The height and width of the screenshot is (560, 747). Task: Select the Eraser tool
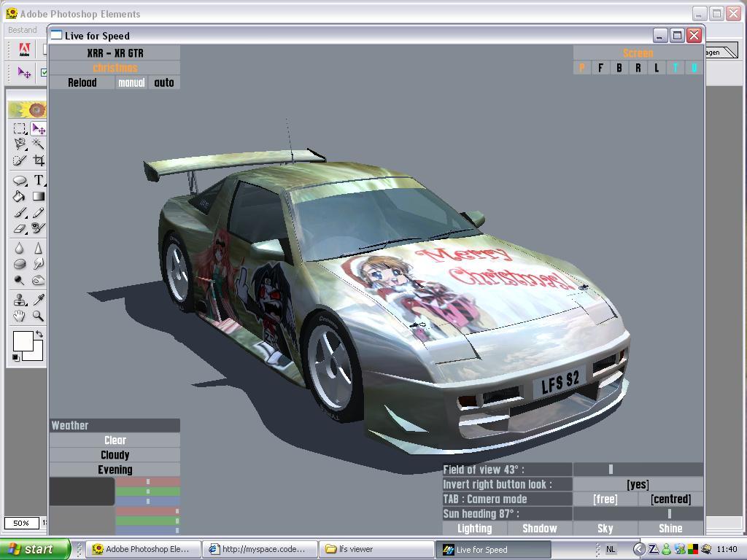(19, 228)
